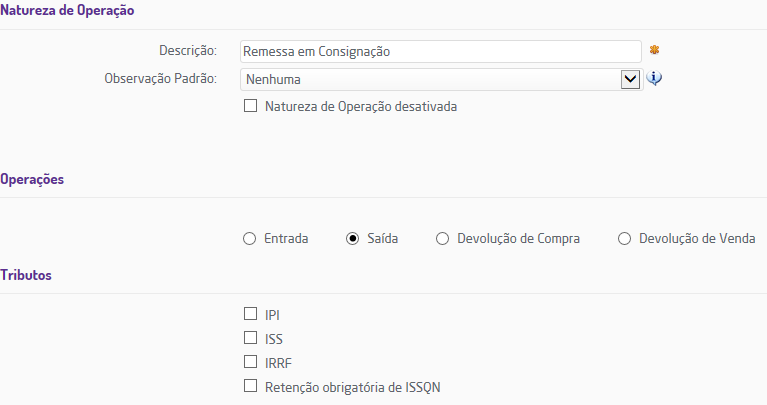Viewport: 767px width, 405px height.
Task: Select the Devolução de Compra radio button
Action: [442, 239]
